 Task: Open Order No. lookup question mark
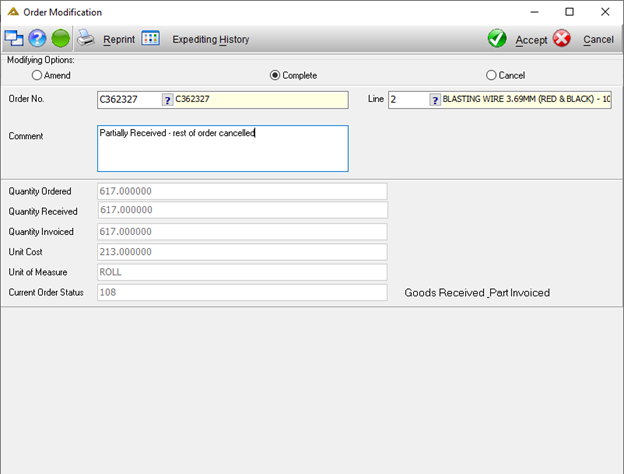[168, 100]
